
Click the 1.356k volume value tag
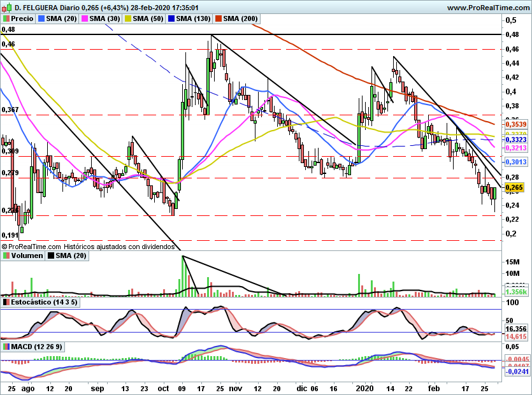click(x=515, y=292)
